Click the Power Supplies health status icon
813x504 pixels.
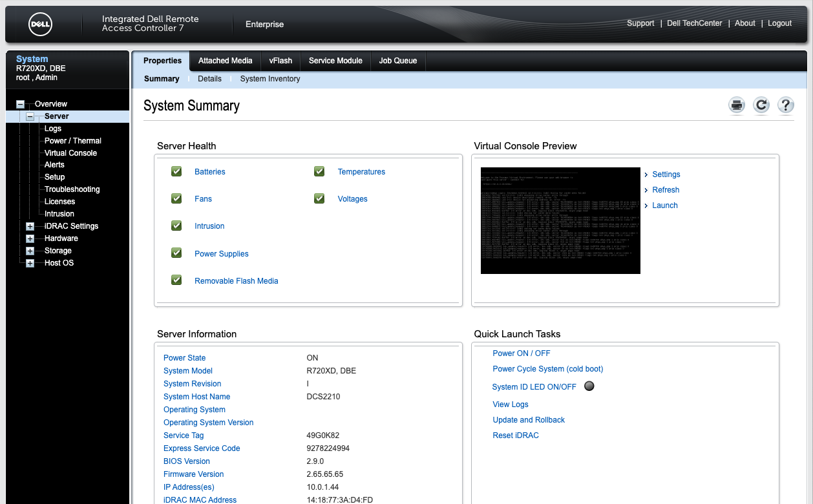click(176, 253)
